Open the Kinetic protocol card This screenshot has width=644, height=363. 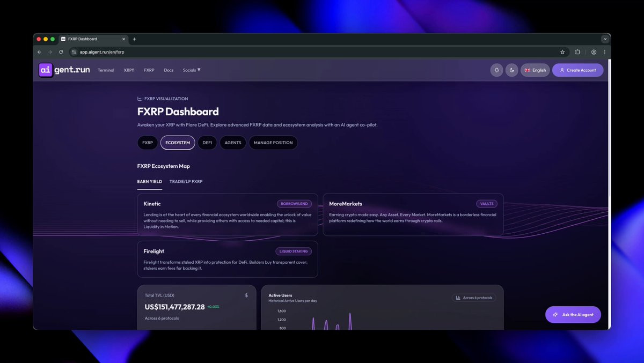[x=228, y=214]
